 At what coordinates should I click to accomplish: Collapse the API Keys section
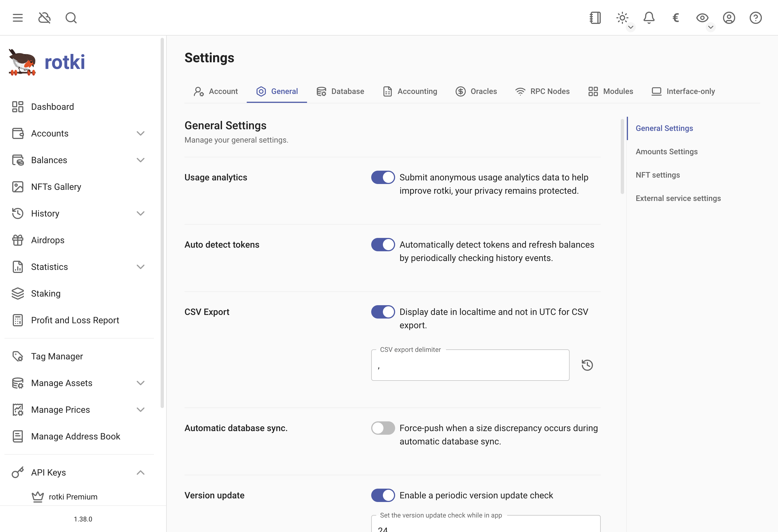(79, 473)
